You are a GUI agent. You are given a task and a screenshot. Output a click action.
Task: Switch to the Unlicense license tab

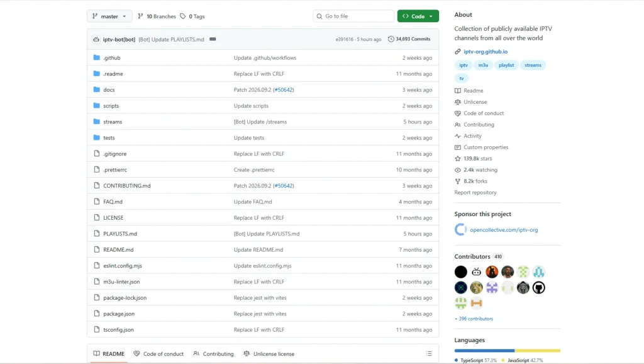[269, 354]
